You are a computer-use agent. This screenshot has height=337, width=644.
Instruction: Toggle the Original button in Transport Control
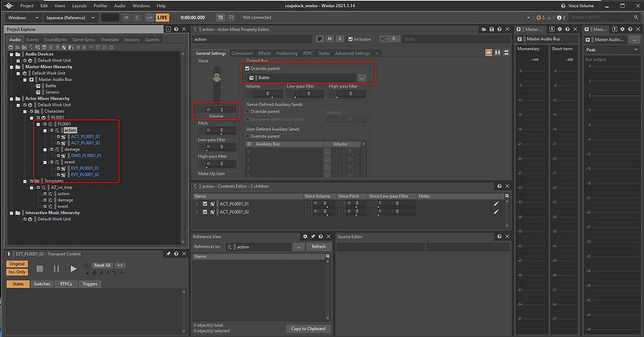(17, 264)
